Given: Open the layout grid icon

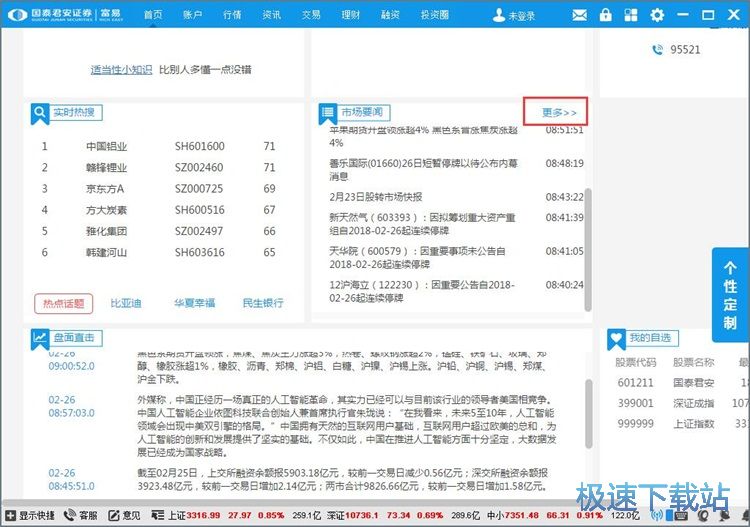Looking at the screenshot, I should tap(631, 15).
